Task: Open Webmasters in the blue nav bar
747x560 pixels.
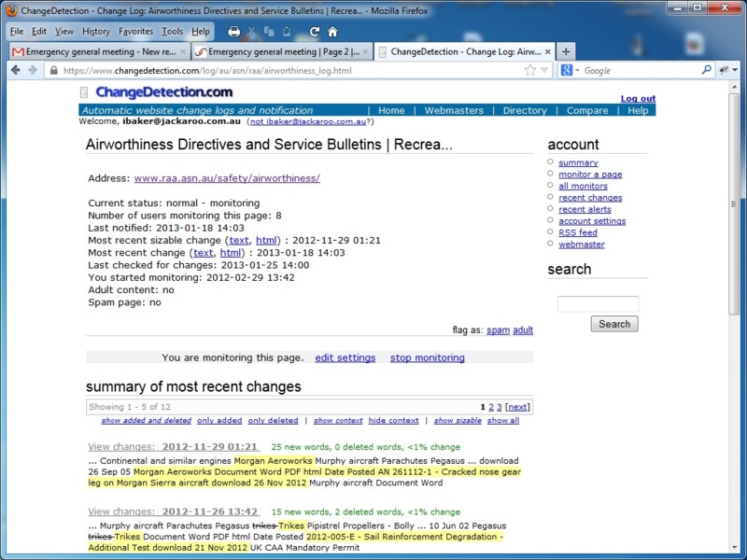Action: tap(454, 110)
